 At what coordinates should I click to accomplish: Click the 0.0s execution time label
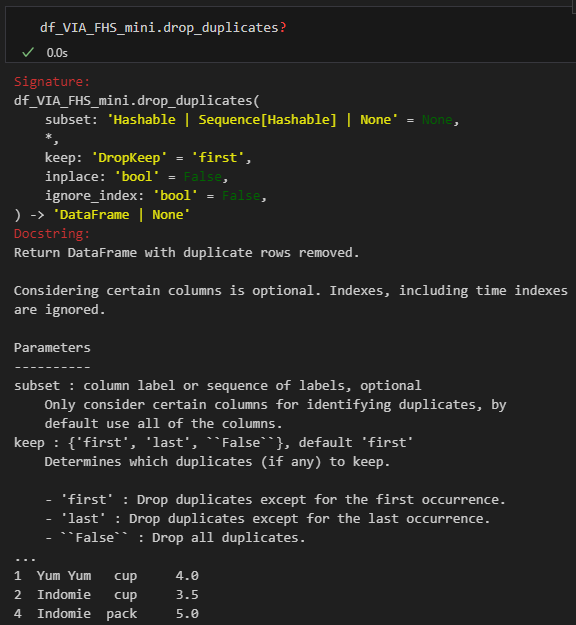pos(57,53)
